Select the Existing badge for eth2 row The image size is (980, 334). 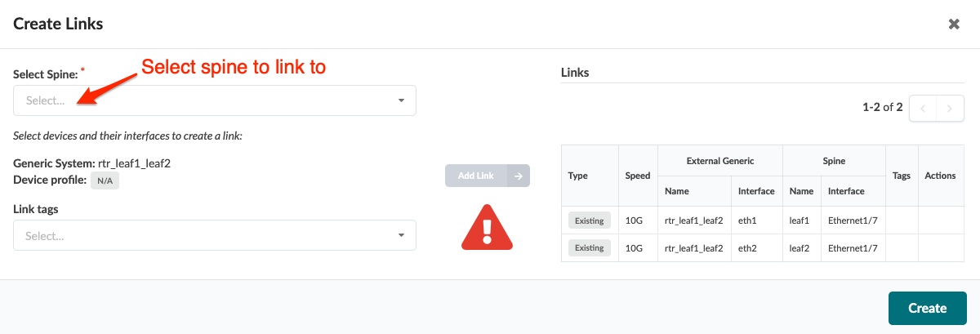pyautogui.click(x=589, y=247)
